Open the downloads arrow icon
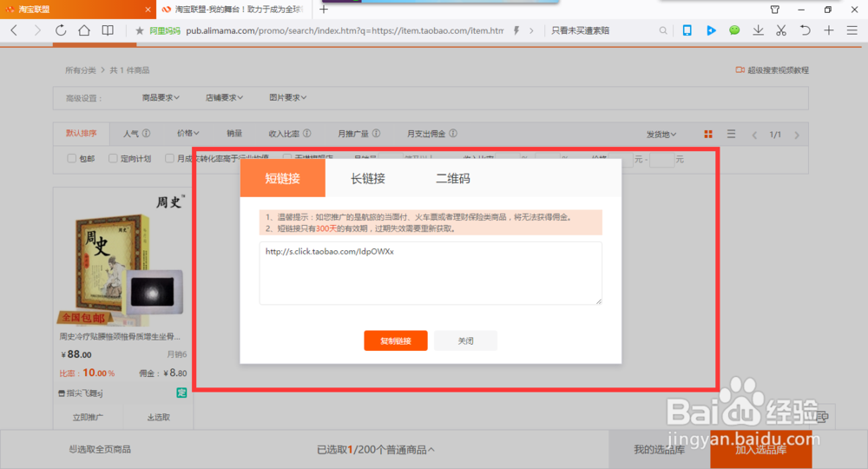The image size is (868, 469). (x=758, y=30)
